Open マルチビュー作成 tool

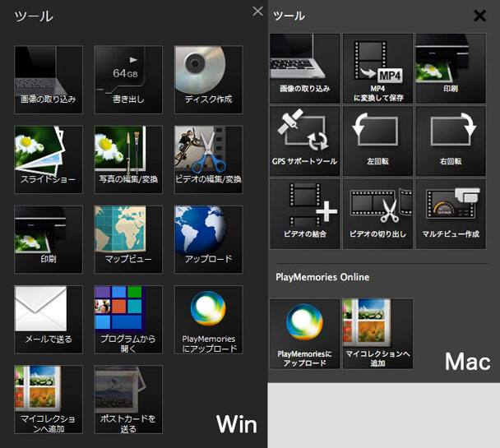coord(451,214)
